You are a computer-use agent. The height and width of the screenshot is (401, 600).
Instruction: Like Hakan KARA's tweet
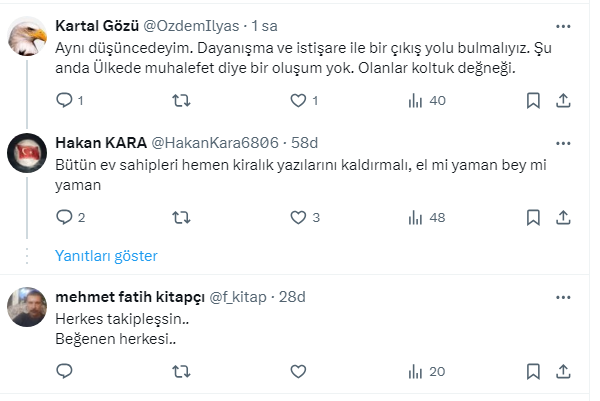[x=297, y=217]
